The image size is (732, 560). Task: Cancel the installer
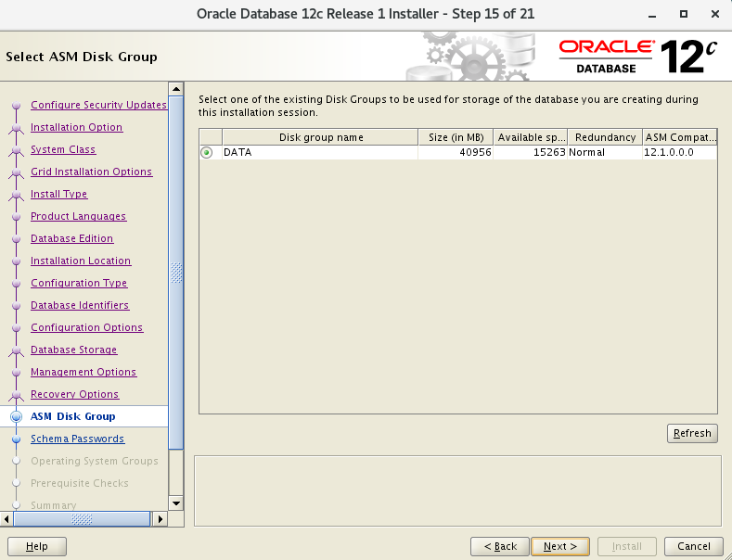click(x=693, y=546)
